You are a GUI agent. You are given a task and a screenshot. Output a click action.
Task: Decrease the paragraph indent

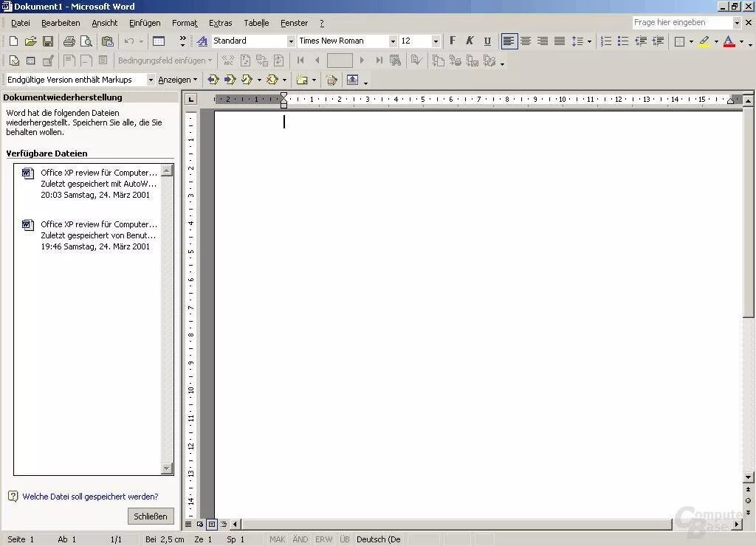coord(640,41)
